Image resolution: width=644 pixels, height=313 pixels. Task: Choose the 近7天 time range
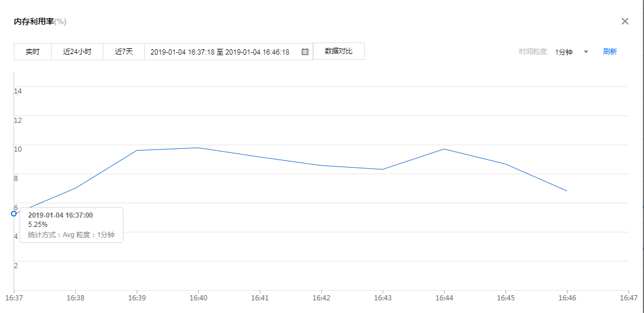pyautogui.click(x=124, y=52)
